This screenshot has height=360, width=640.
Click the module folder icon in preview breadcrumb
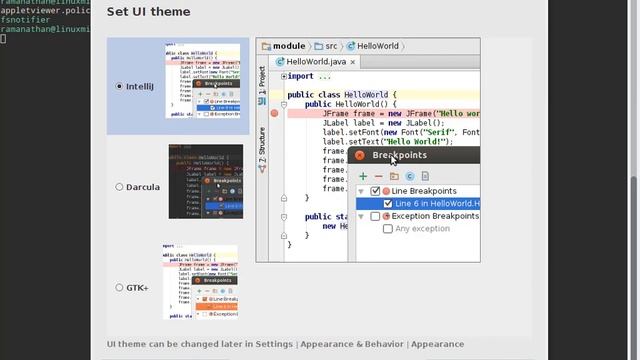click(x=266, y=46)
